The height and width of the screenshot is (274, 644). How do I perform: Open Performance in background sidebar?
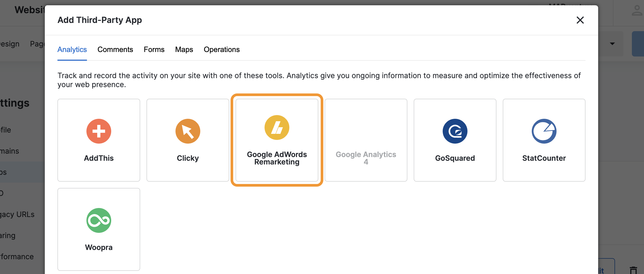pos(17,257)
